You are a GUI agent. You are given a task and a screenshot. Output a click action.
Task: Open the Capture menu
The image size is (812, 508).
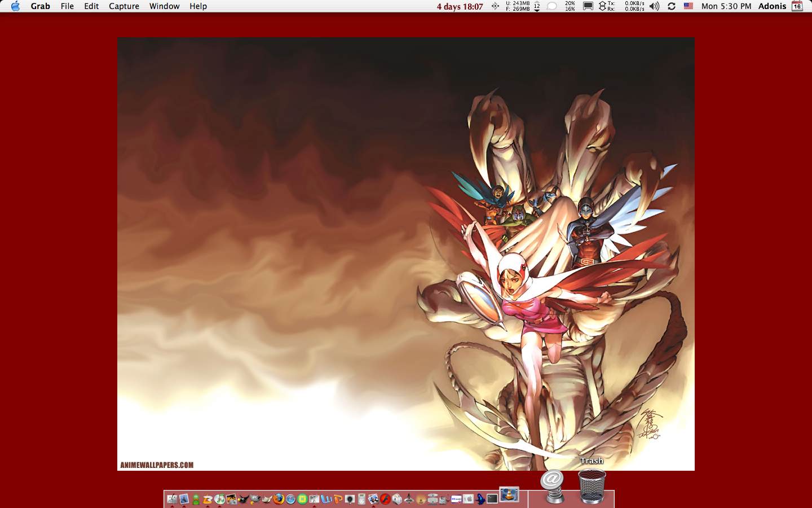pos(124,6)
